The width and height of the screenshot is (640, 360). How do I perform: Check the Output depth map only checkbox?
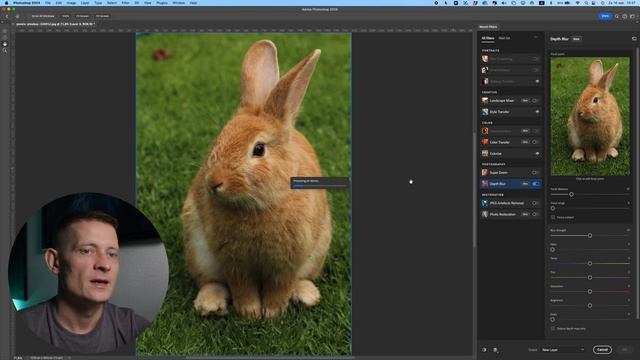click(553, 328)
